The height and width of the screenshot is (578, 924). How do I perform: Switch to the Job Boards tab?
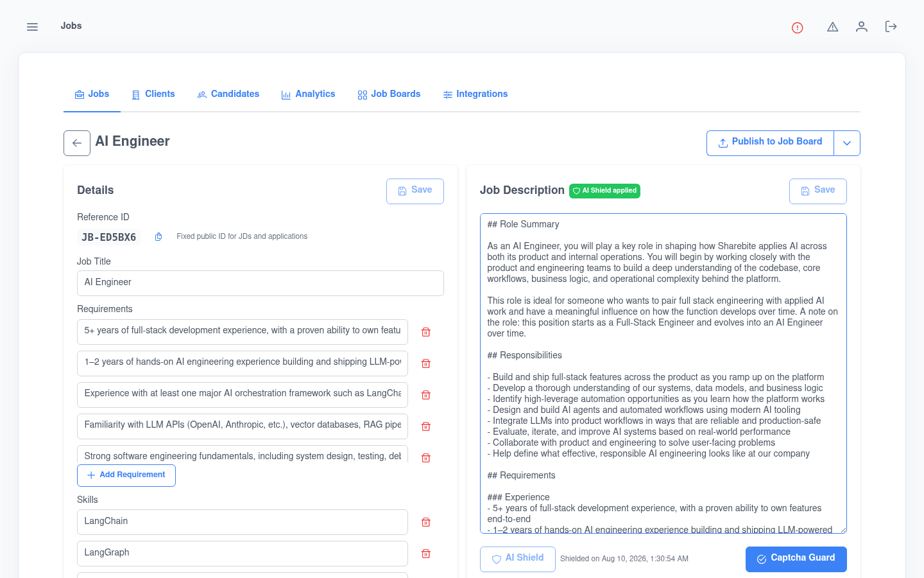[389, 94]
